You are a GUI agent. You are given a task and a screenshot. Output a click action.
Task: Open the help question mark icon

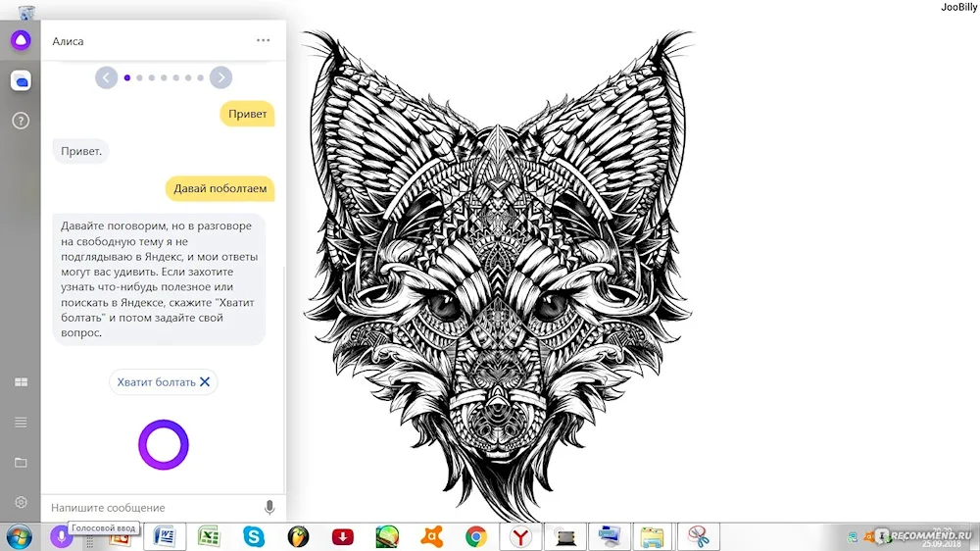point(21,121)
